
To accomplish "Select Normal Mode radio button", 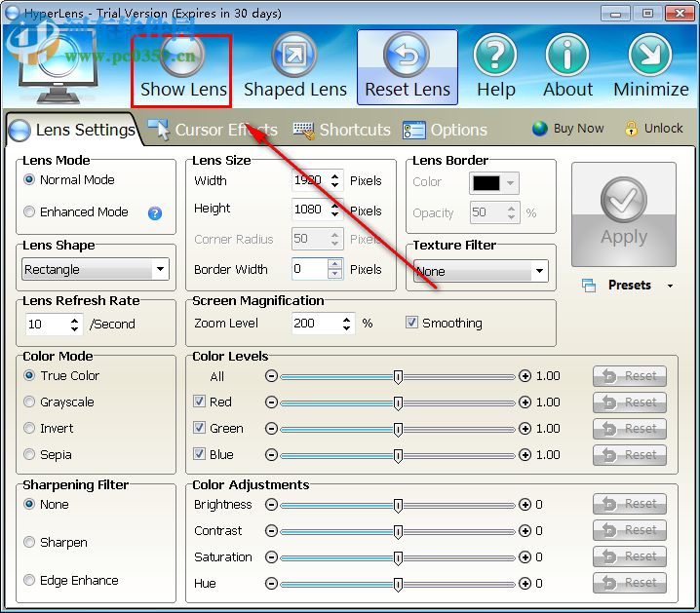I will (x=29, y=179).
